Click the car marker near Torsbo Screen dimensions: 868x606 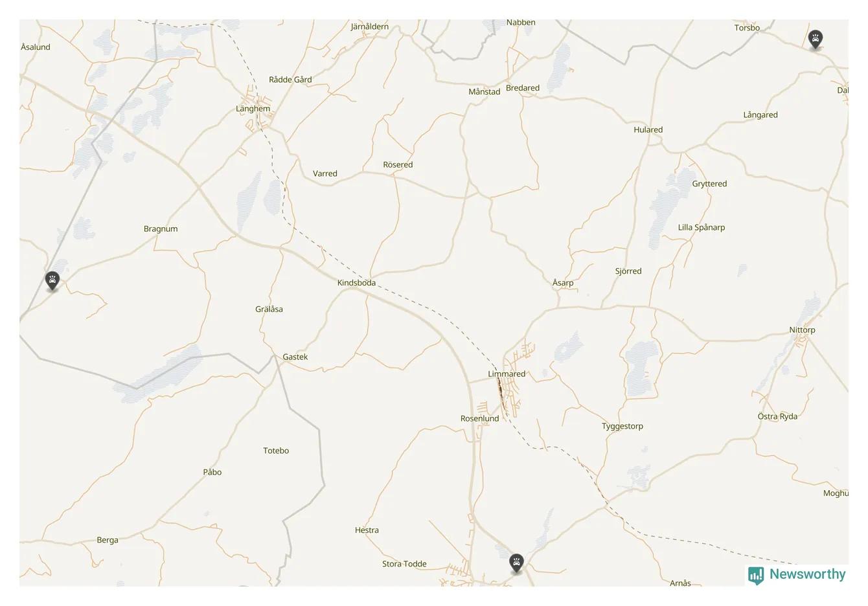pyautogui.click(x=816, y=39)
